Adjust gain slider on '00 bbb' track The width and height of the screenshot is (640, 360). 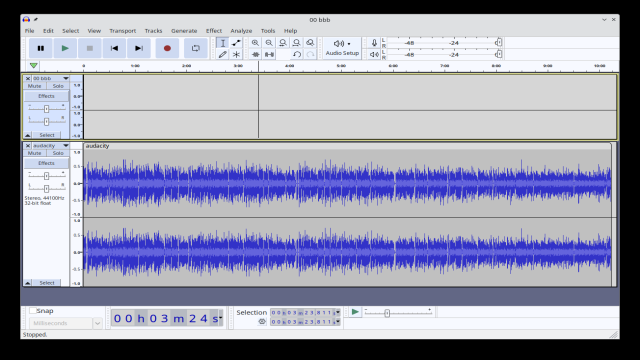pyautogui.click(x=47, y=109)
